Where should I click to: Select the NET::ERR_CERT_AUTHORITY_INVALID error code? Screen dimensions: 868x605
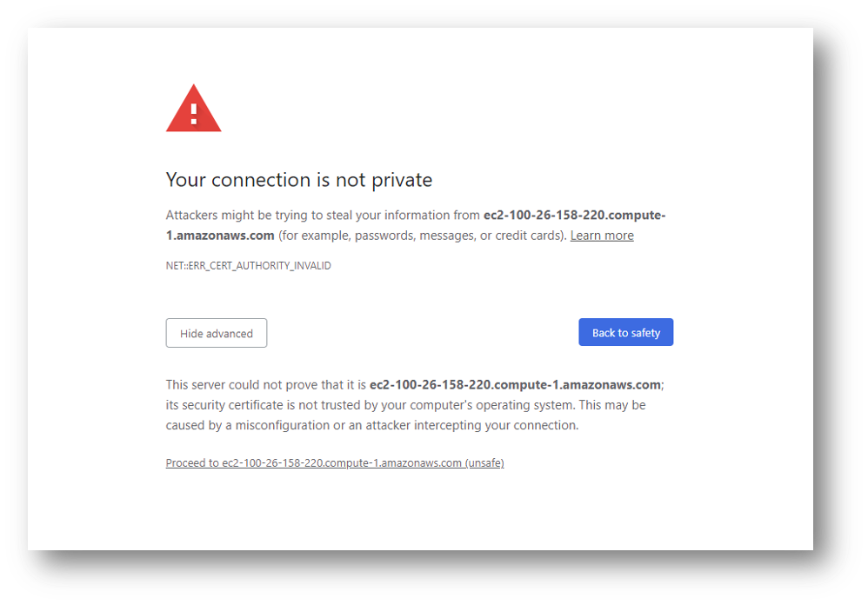tap(248, 265)
